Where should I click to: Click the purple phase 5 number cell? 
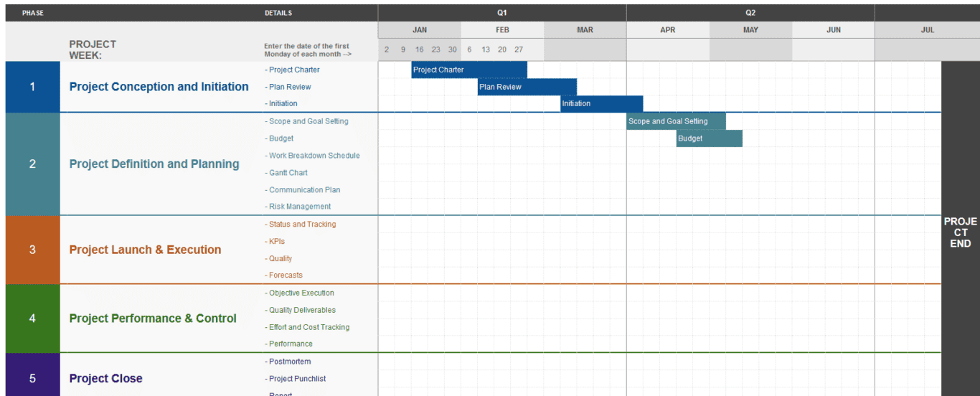point(32,378)
